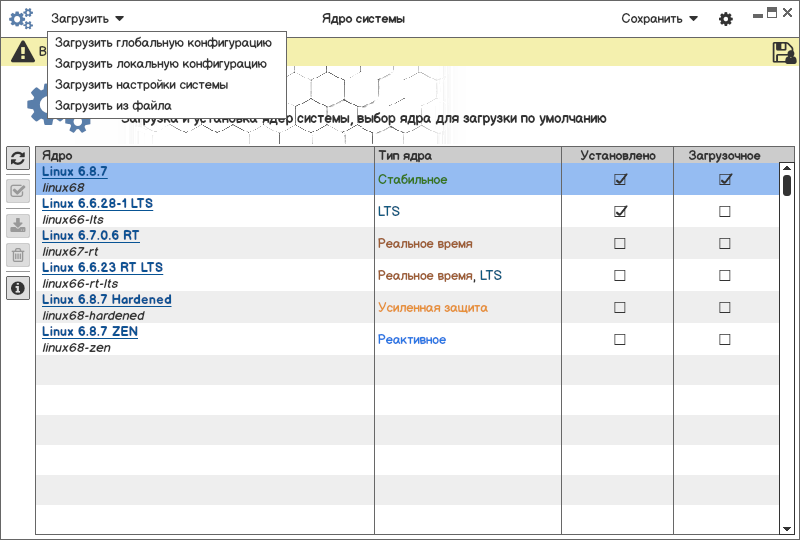Expand the Сохранить dropdown
The height and width of the screenshot is (540, 800).
(x=659, y=19)
